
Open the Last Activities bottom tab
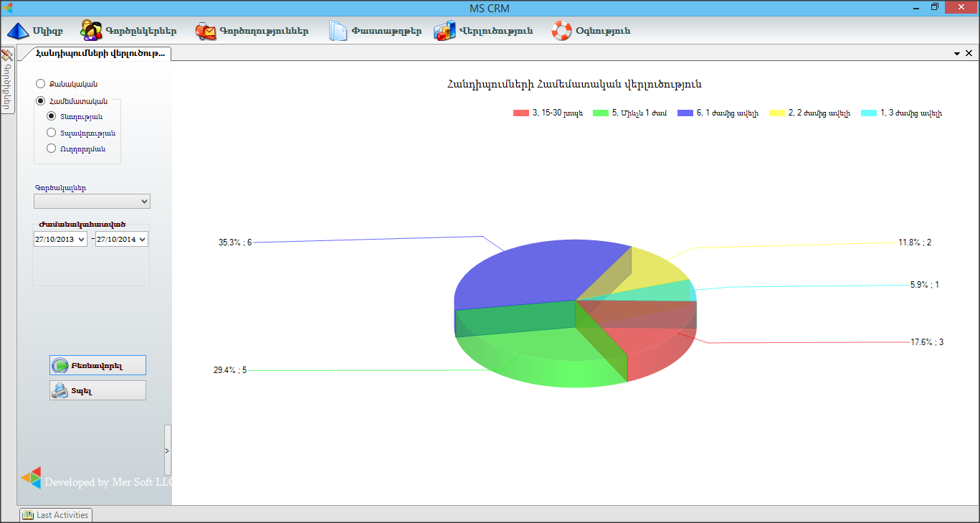(x=56, y=514)
